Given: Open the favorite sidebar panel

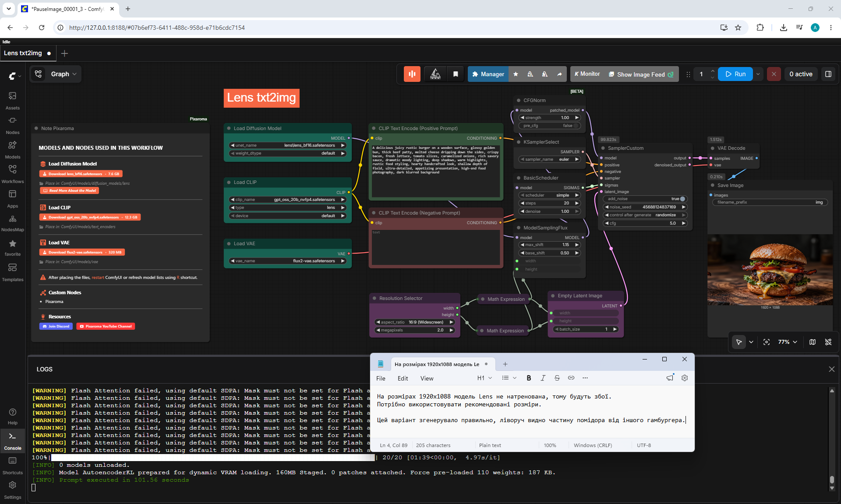Looking at the screenshot, I should click(x=12, y=247).
